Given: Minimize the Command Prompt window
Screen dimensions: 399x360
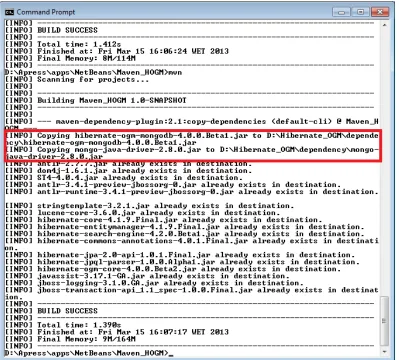Looking at the screenshot, I should tap(341, 12).
